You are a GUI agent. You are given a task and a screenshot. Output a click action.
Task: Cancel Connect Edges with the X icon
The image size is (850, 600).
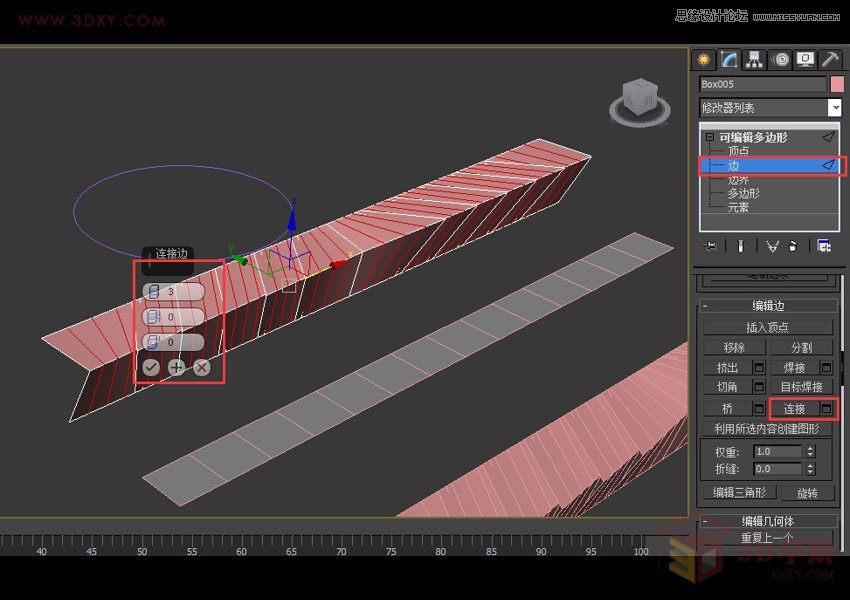click(x=201, y=367)
